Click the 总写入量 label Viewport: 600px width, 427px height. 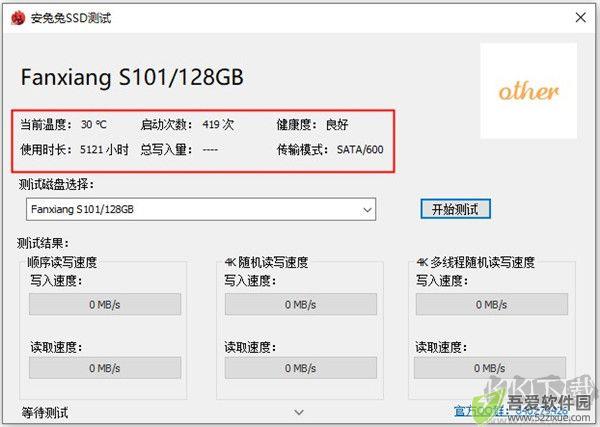[166, 149]
